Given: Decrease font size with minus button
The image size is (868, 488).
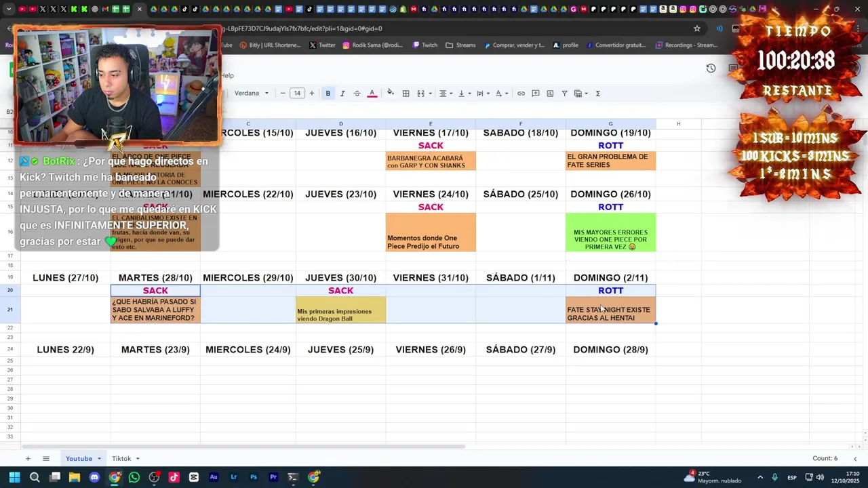Looking at the screenshot, I should 283,94.
